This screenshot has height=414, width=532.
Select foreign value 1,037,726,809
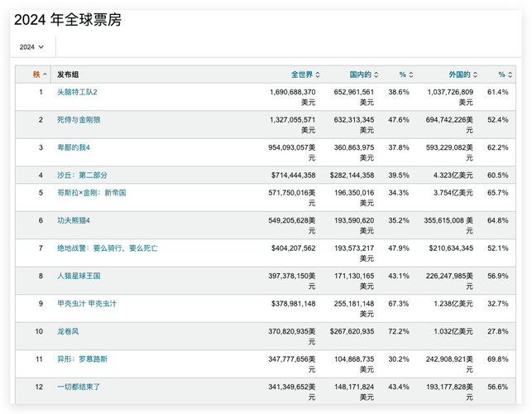tap(450, 92)
